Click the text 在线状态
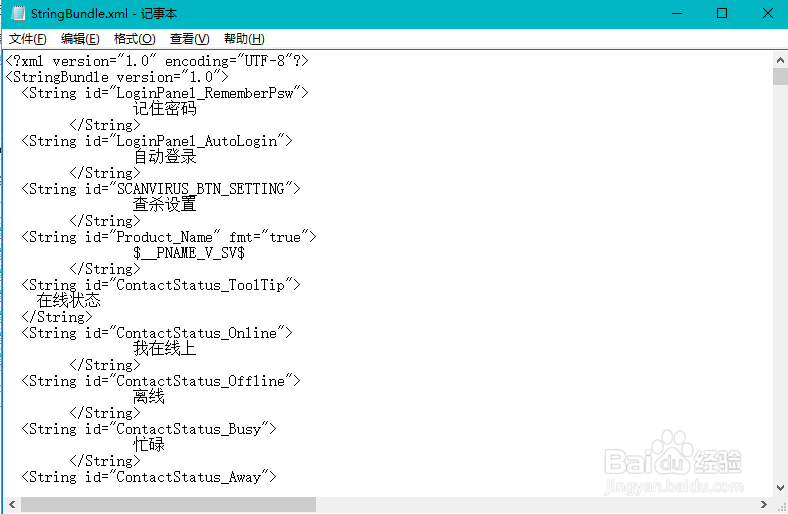This screenshot has height=514, width=788. tap(68, 300)
